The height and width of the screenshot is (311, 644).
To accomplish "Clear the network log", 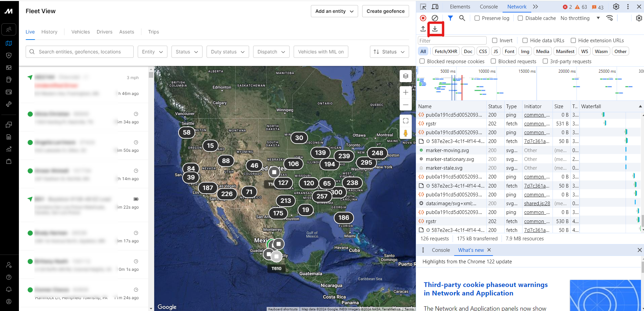I will [435, 18].
